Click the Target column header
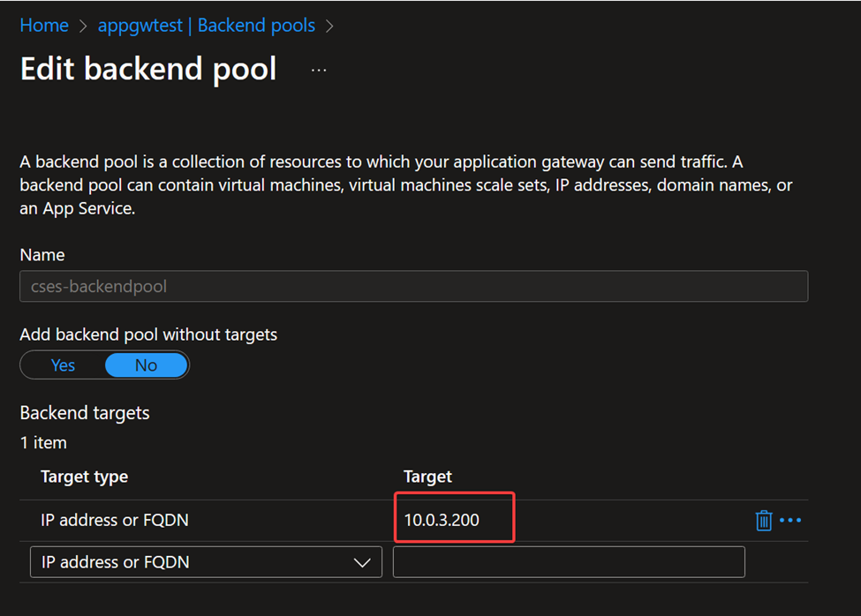 coord(427,477)
